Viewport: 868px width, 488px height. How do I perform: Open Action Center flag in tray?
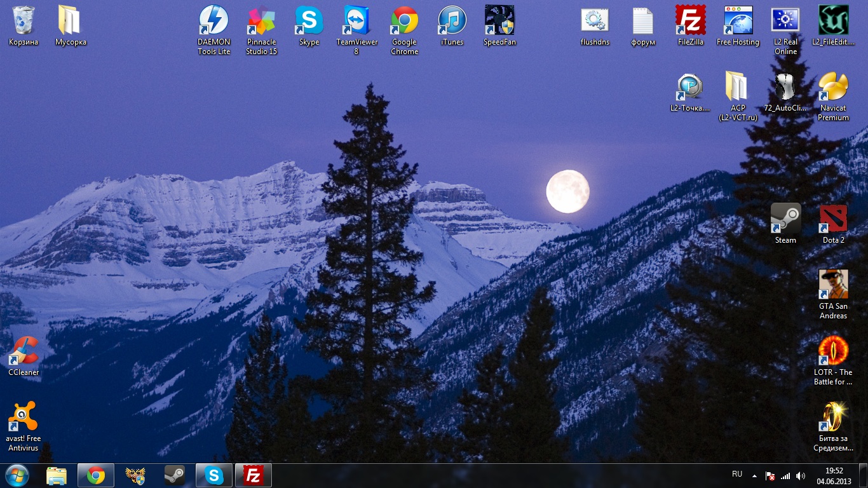click(x=770, y=475)
